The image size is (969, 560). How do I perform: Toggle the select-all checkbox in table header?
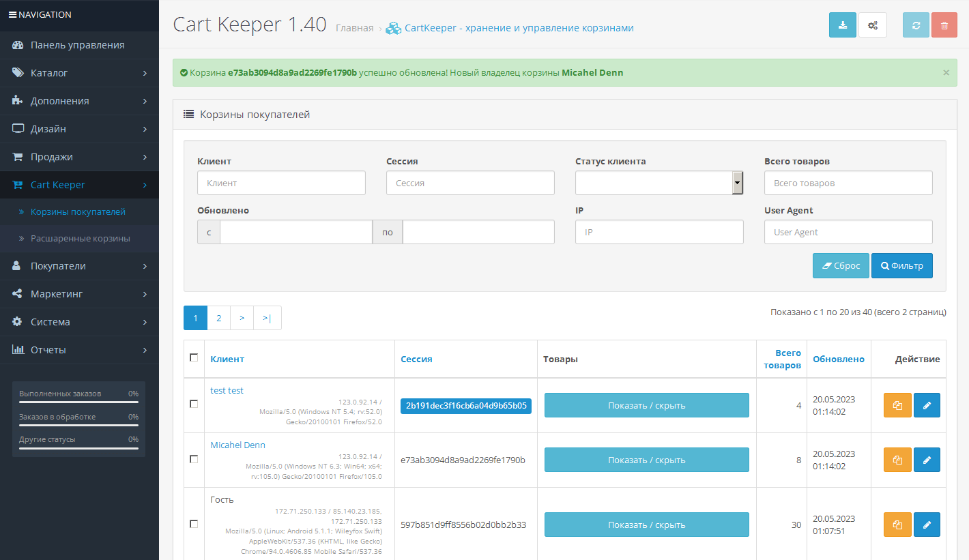[x=194, y=357]
